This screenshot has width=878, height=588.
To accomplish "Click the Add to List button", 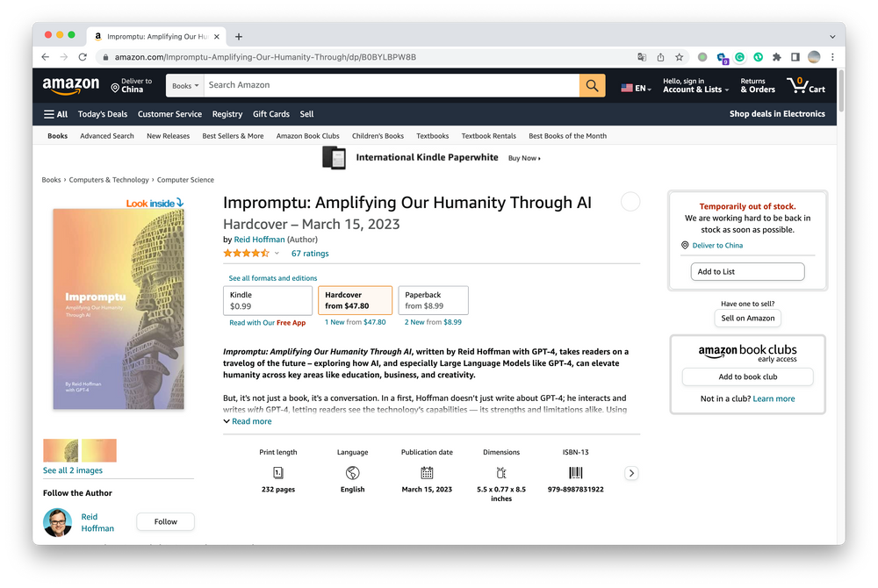I will pyautogui.click(x=746, y=272).
